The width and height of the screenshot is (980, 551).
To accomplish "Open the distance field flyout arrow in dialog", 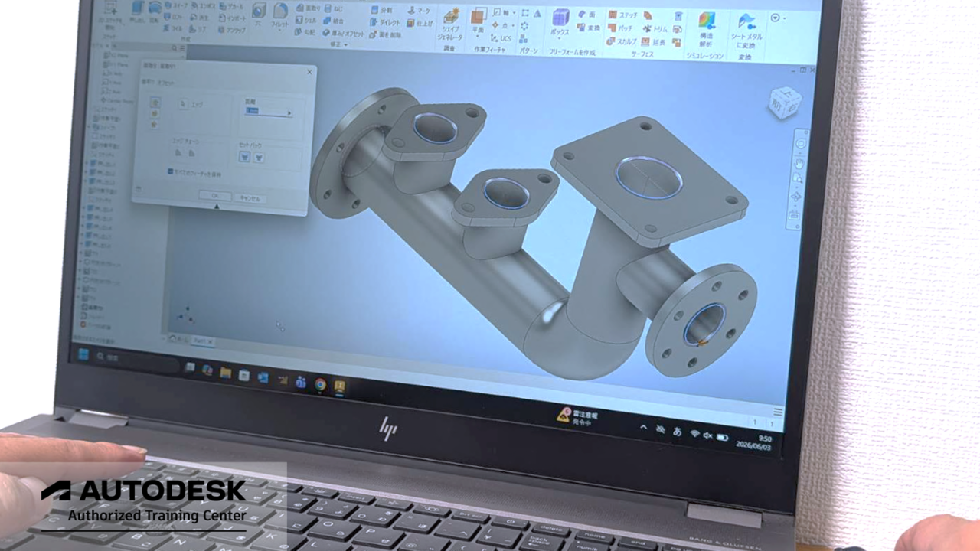I will click(x=289, y=113).
